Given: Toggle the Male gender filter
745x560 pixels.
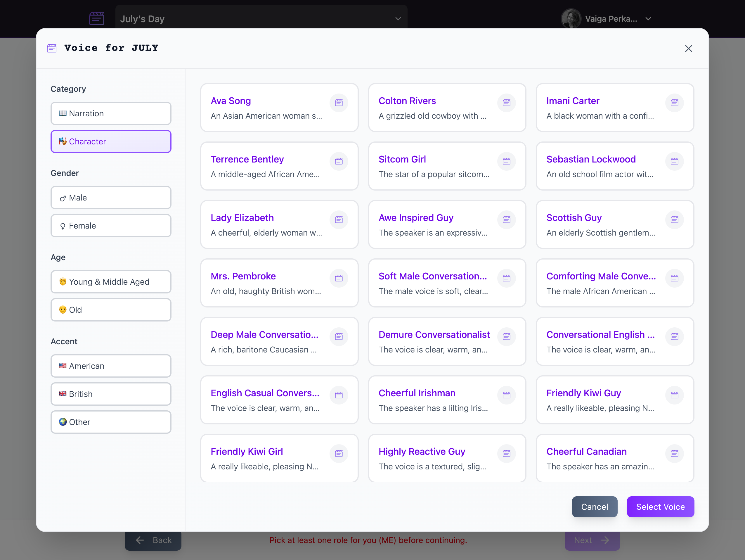Looking at the screenshot, I should (x=111, y=198).
